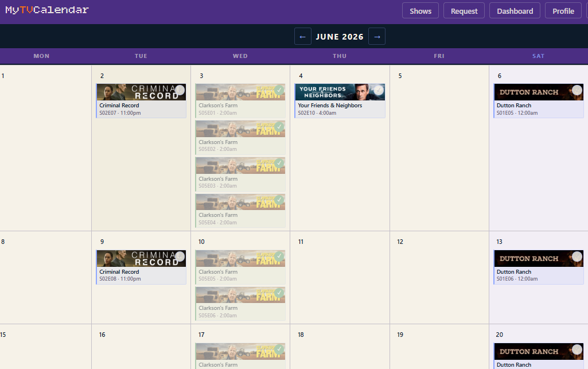Unmark Clarkson's Farm S05E06 watched check
Viewport: 588px width, 369px height.
click(x=279, y=293)
